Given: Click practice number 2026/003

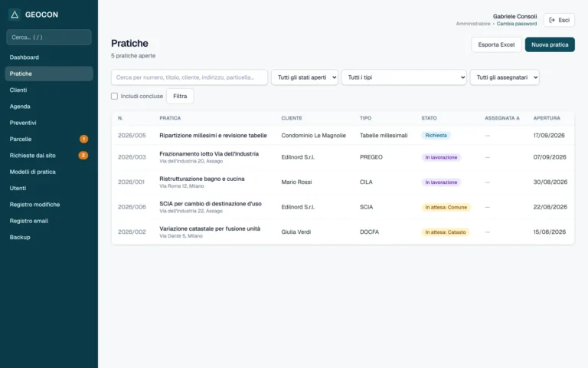Looking at the screenshot, I should coord(132,157).
